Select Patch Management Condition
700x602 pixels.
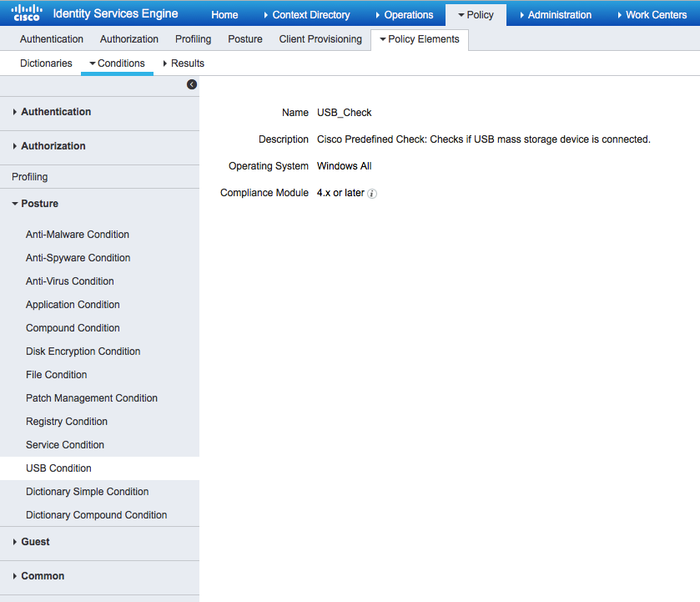[x=92, y=397]
